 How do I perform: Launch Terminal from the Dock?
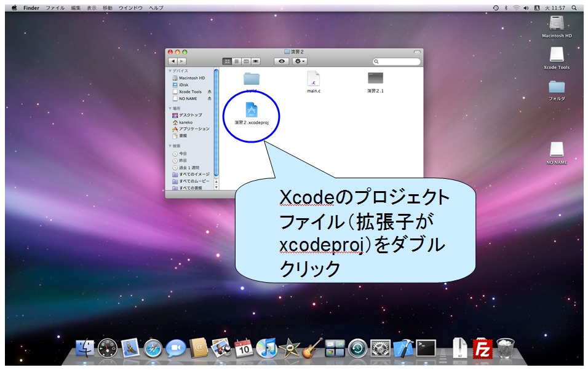pos(426,348)
